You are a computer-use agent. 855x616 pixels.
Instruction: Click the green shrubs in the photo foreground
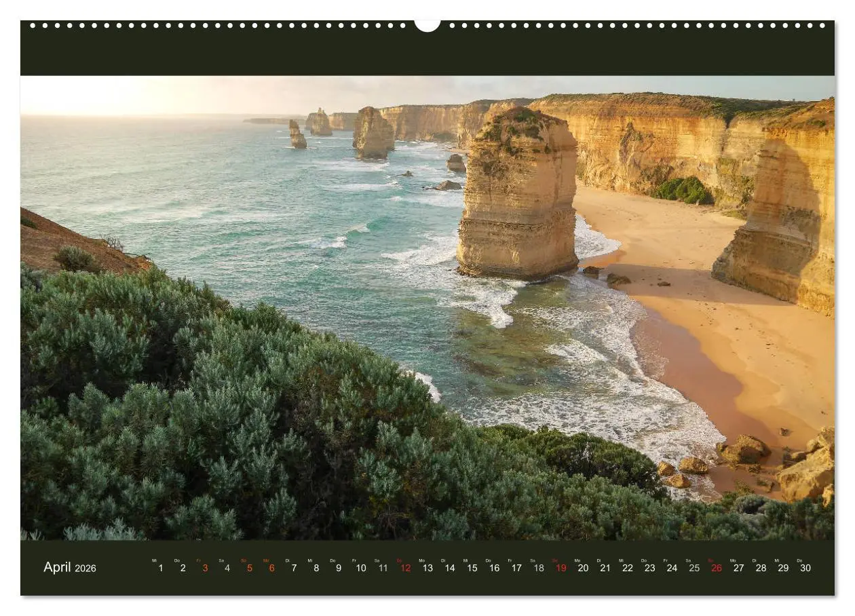pos(204,441)
